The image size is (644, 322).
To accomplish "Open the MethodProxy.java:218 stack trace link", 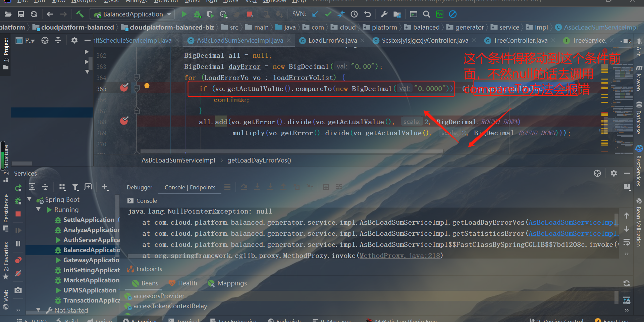I will [x=400, y=256].
